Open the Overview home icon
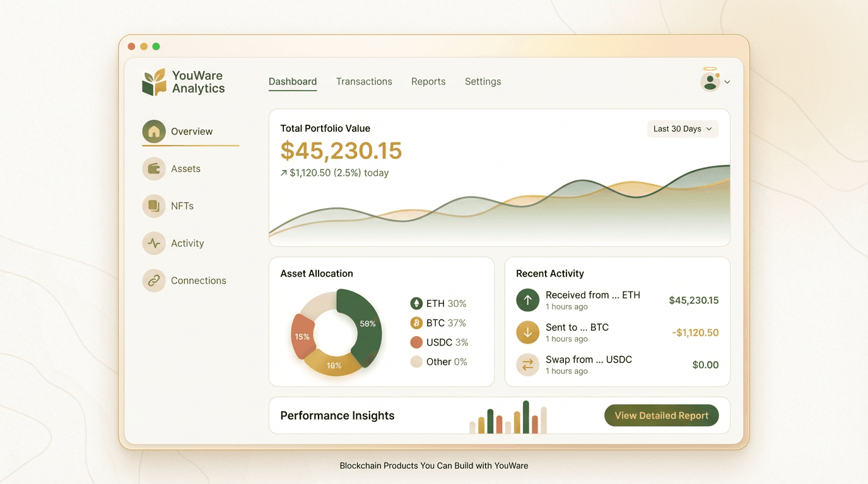 pyautogui.click(x=154, y=132)
